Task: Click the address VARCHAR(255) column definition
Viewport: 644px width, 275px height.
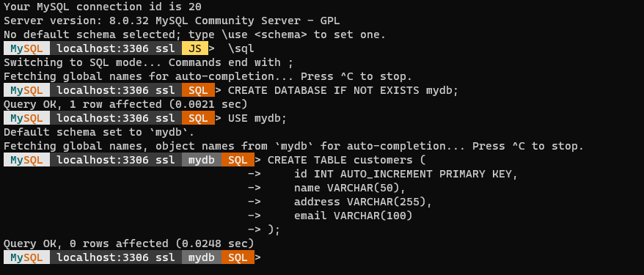Action: click(x=363, y=202)
